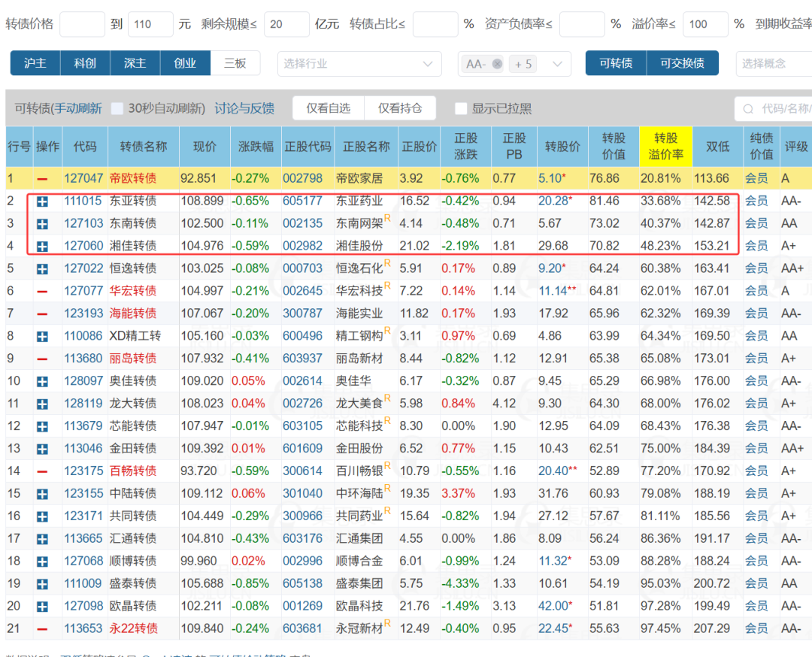Click the plus icon beside 奥佳转债
Image resolution: width=812 pixels, height=657 pixels.
pyautogui.click(x=42, y=382)
